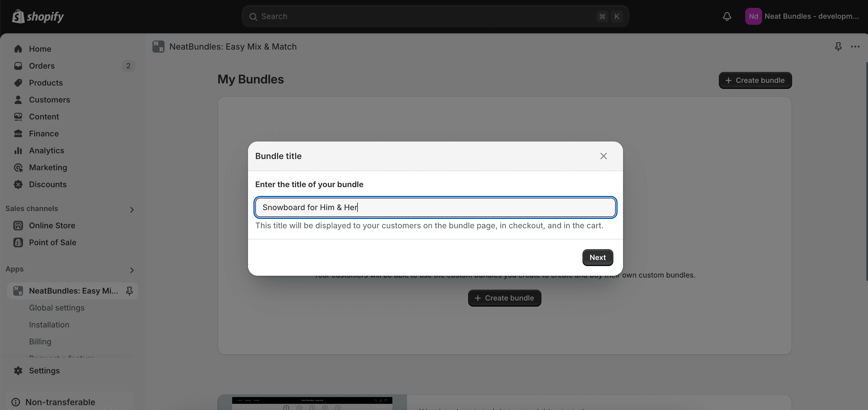Click the Discounts badge icon
Screen dimensions: 868x410
tap(18, 184)
